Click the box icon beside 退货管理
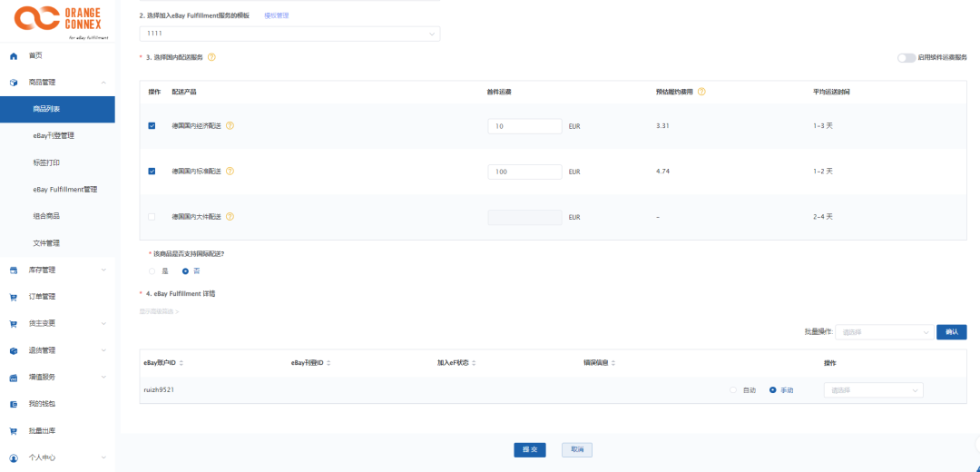The image size is (980, 472). pos(14,350)
